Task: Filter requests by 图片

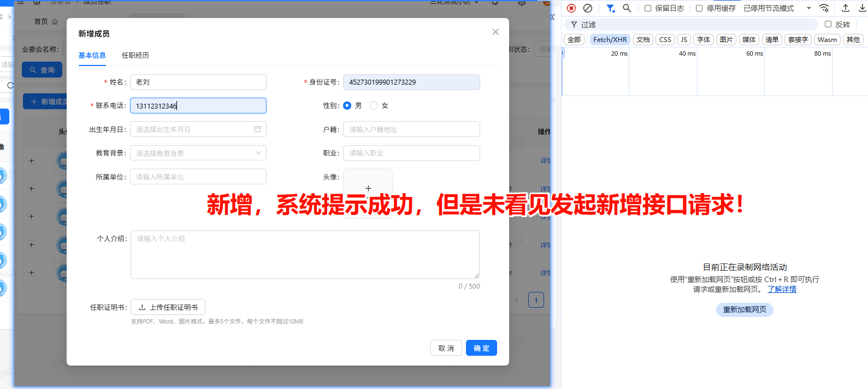Action: pos(727,39)
